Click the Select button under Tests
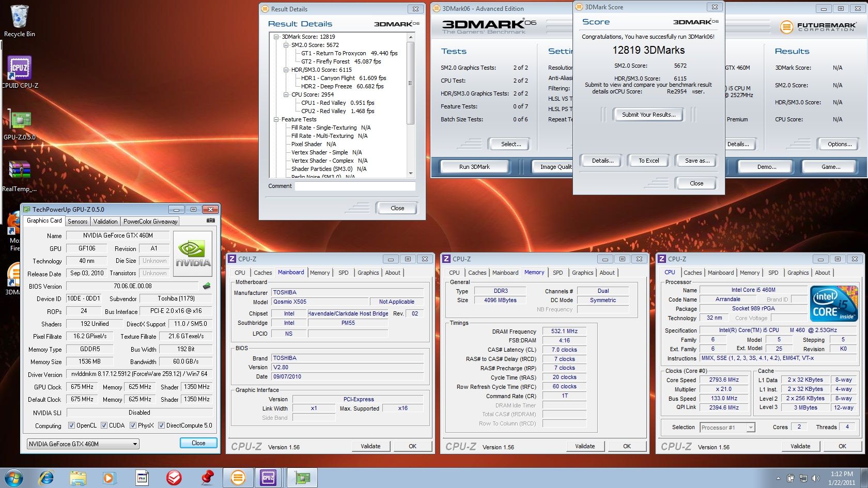Image resolution: width=868 pixels, height=488 pixels. point(510,144)
